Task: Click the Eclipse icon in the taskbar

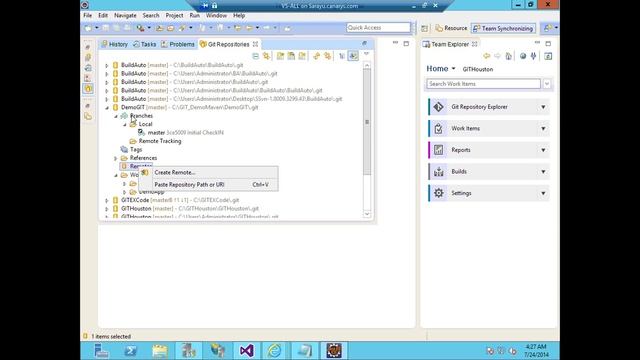Action: pos(334,351)
